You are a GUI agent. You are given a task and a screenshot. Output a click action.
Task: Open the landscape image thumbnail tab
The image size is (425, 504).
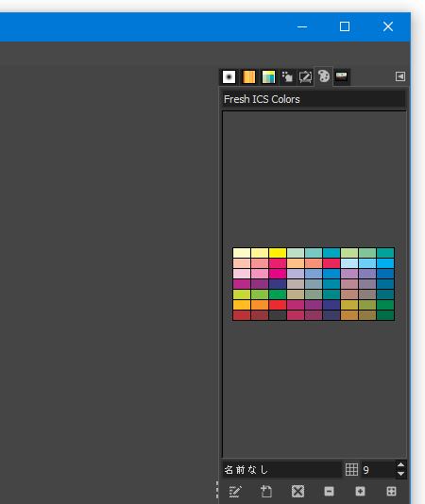click(341, 76)
